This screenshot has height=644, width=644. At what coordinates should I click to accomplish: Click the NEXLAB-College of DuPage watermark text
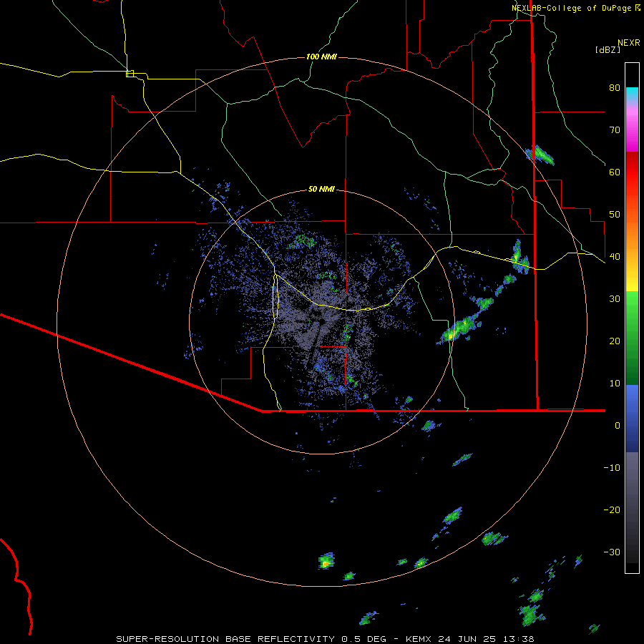tap(571, 8)
